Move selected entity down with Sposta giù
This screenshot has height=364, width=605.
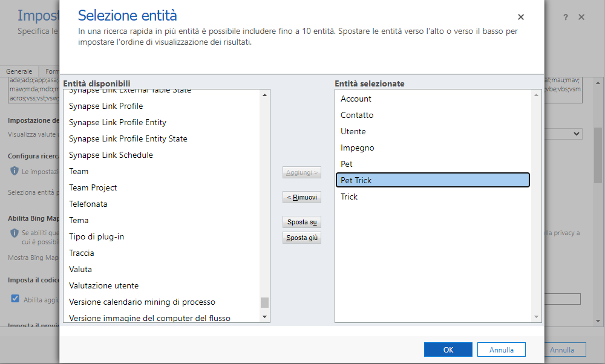[x=301, y=237]
